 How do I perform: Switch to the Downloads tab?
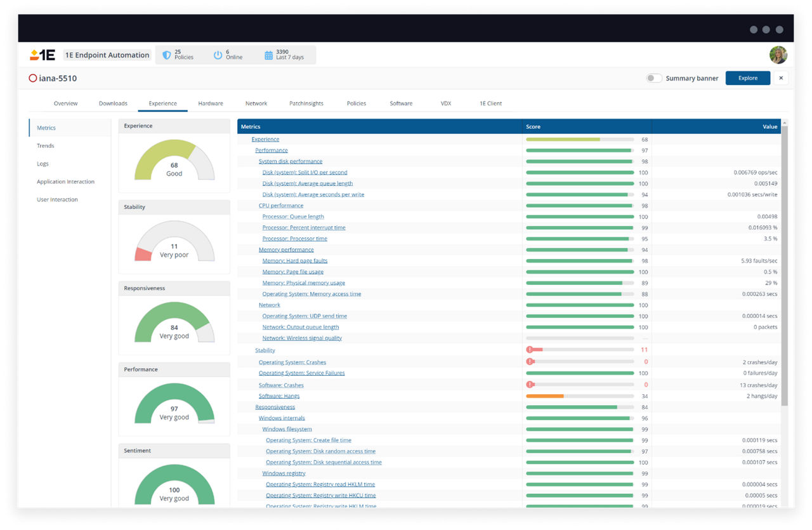[x=113, y=103]
